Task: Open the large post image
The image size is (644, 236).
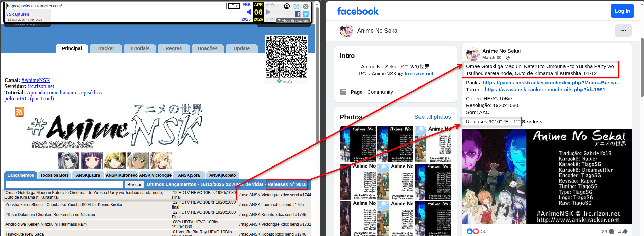Action: [547, 176]
